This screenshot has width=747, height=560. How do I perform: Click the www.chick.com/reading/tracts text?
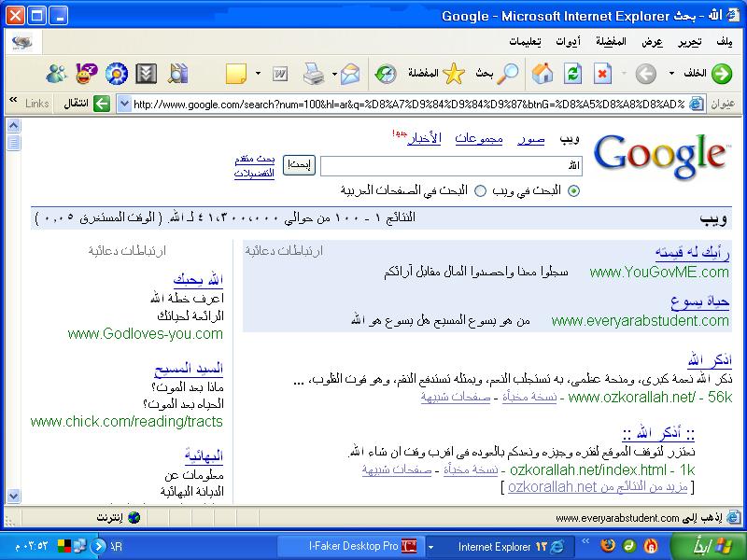127,422
